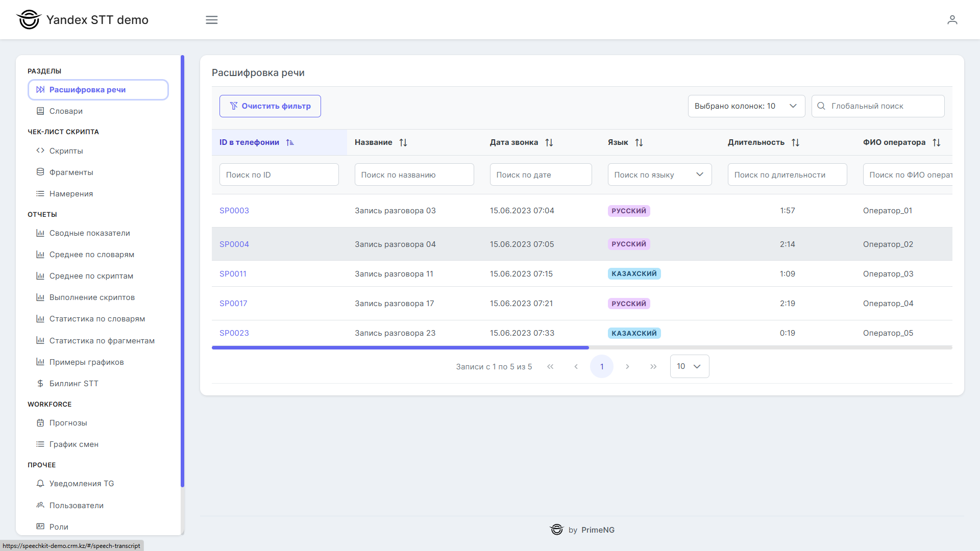The height and width of the screenshot is (551, 980).
Task: Focus the Поиск по ФИО оператора field
Action: (x=908, y=174)
